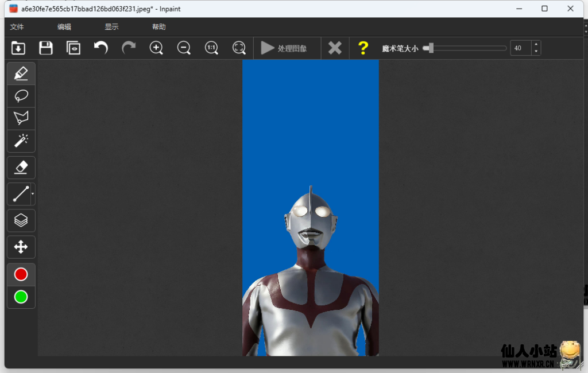Select the Polygonal Lasso tool
588x373 pixels.
click(x=21, y=118)
